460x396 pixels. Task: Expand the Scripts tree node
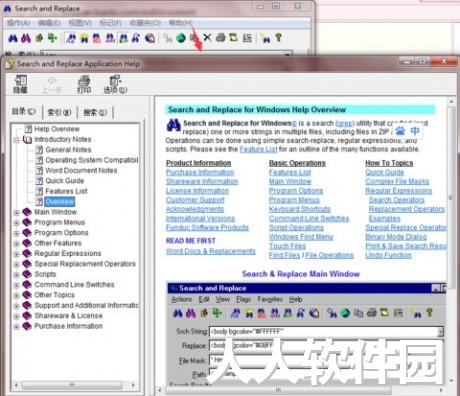point(16,275)
